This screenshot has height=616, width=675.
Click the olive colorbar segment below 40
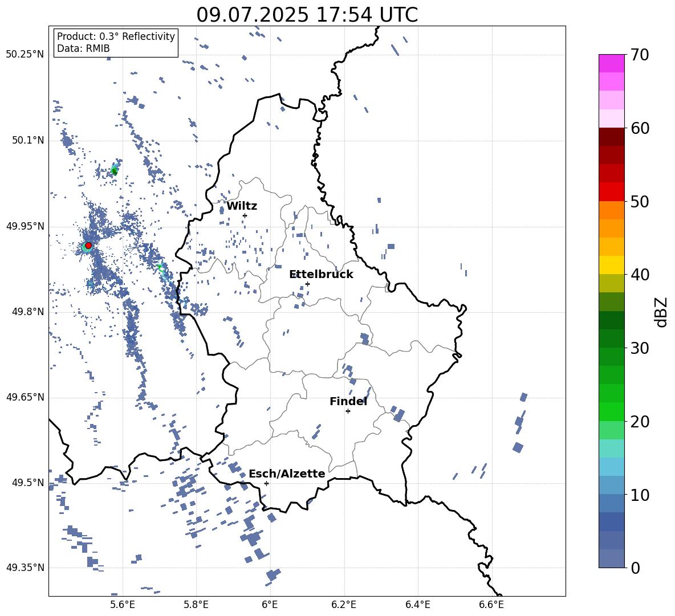coord(612,283)
